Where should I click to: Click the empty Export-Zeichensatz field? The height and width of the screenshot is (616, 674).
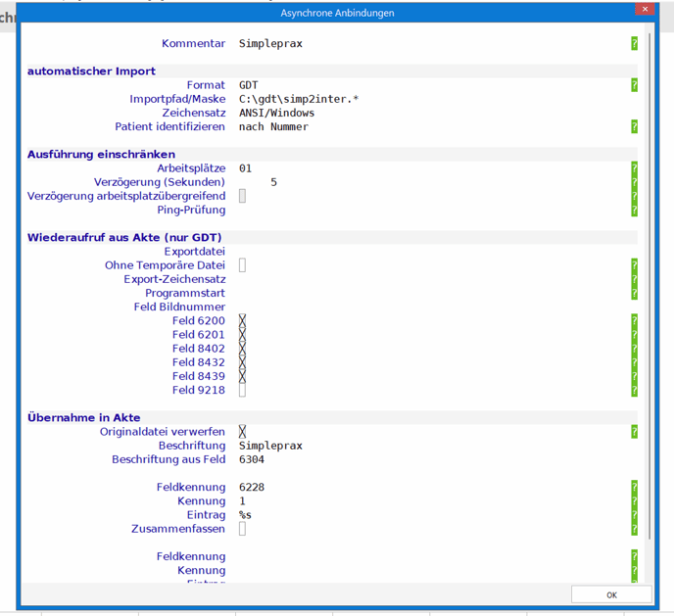click(433, 279)
